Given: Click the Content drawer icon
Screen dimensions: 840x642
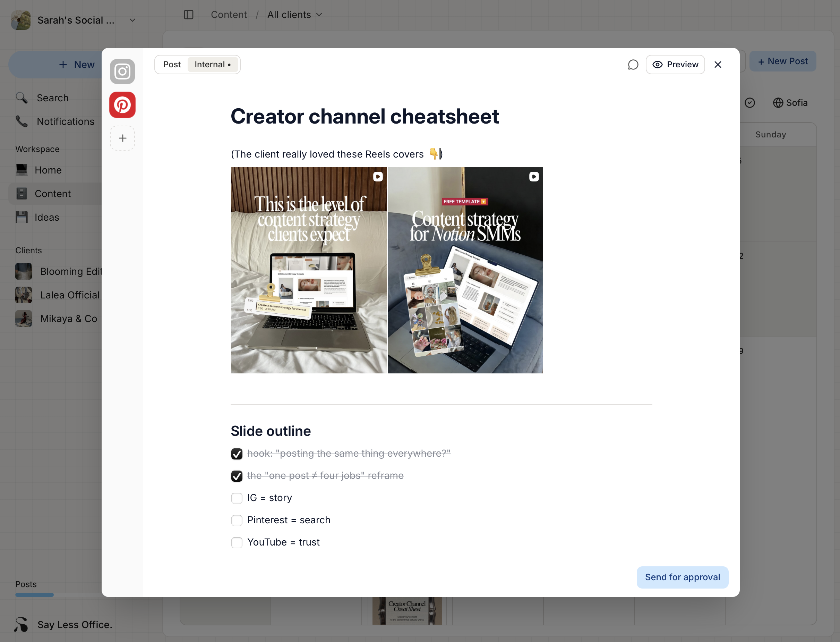Looking at the screenshot, I should (x=22, y=193).
